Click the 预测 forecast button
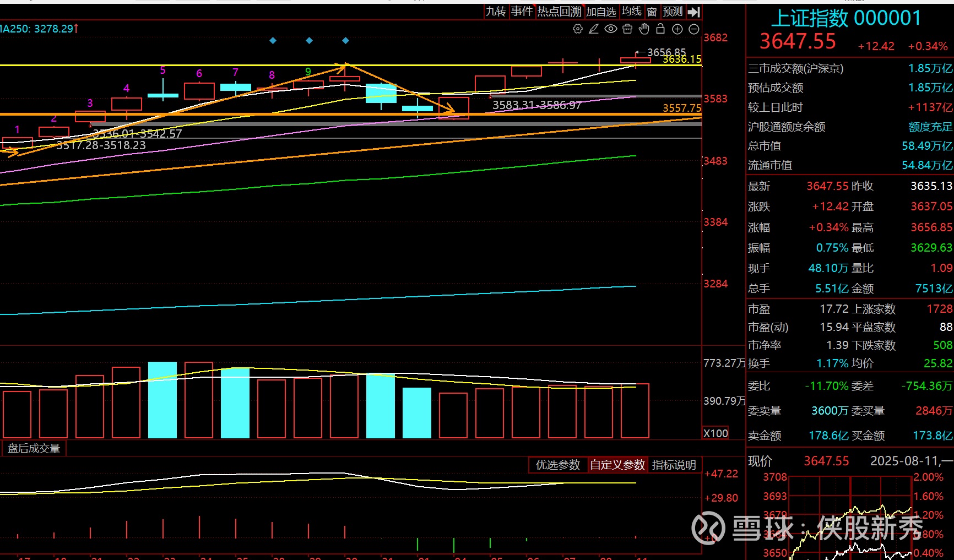Screen dimensions: 954x560 click(673, 12)
